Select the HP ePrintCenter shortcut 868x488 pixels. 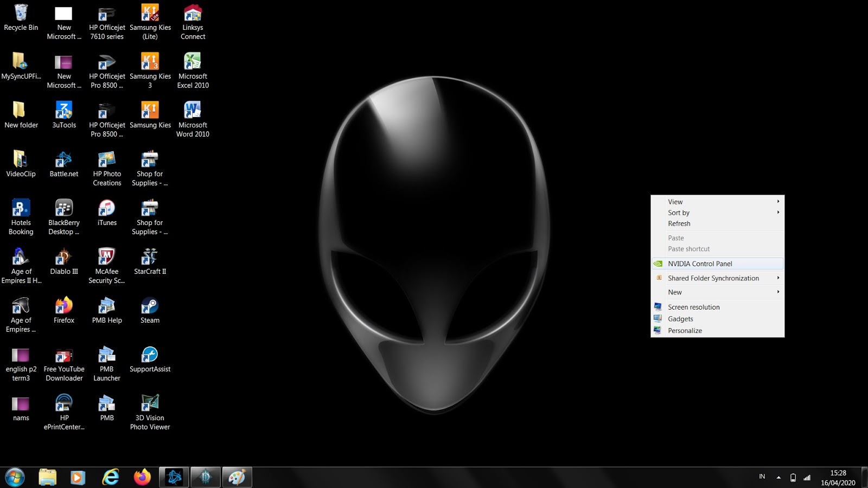(x=64, y=412)
